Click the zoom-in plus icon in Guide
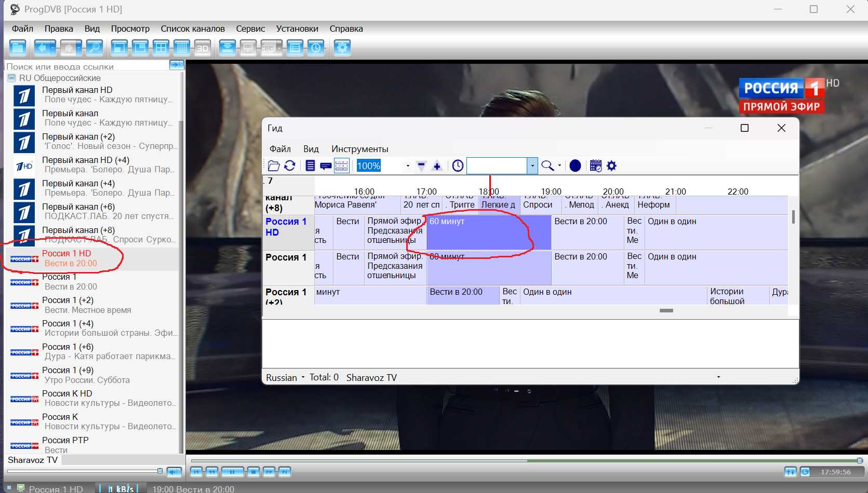 point(437,166)
